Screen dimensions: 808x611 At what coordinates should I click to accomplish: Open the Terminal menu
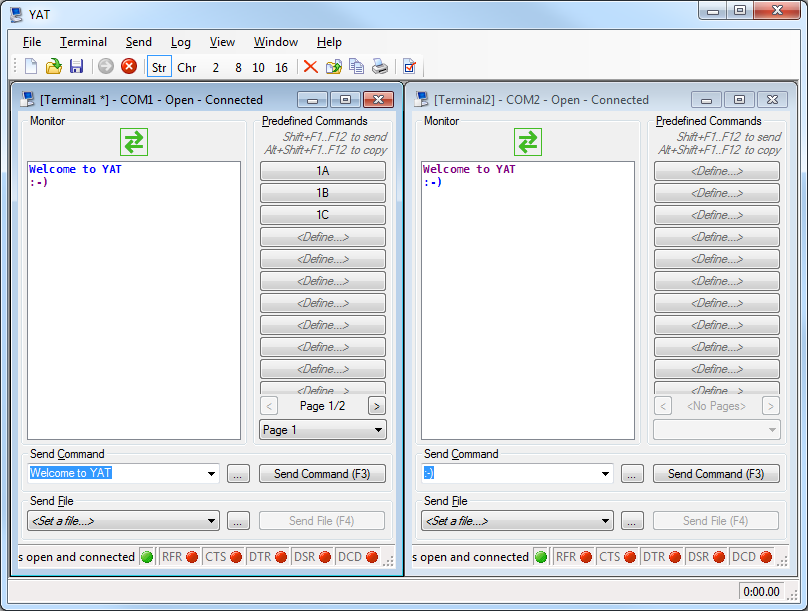[x=83, y=42]
